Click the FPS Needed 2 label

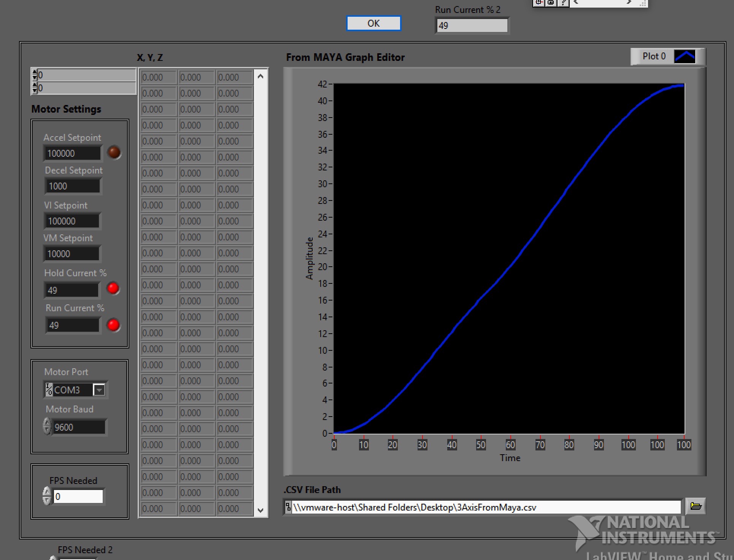pyautogui.click(x=85, y=550)
